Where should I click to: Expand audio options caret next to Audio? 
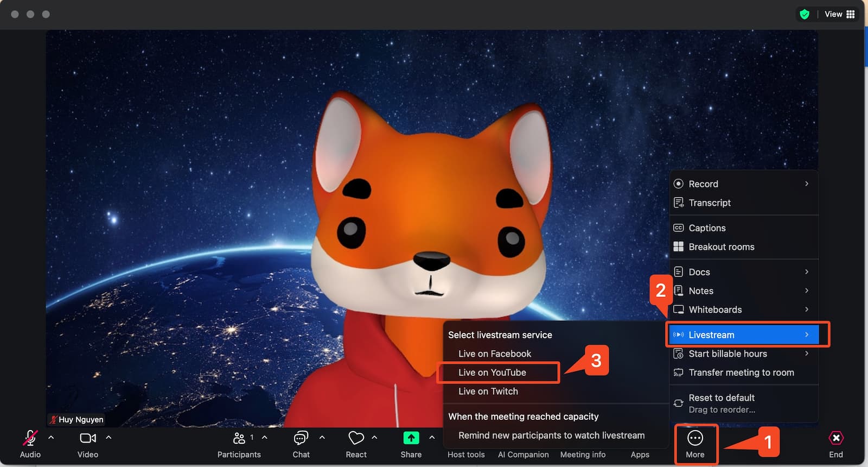pyautogui.click(x=51, y=437)
